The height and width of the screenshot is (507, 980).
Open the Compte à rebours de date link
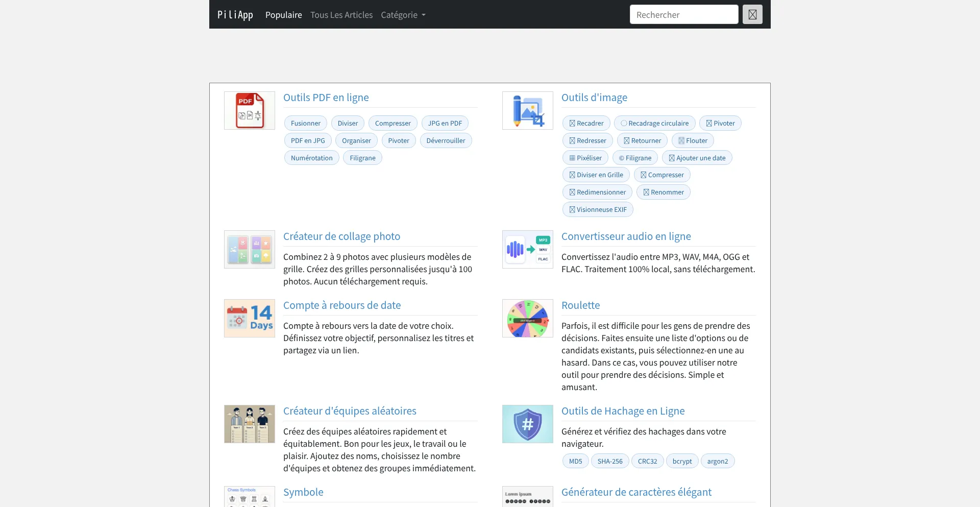(342, 305)
